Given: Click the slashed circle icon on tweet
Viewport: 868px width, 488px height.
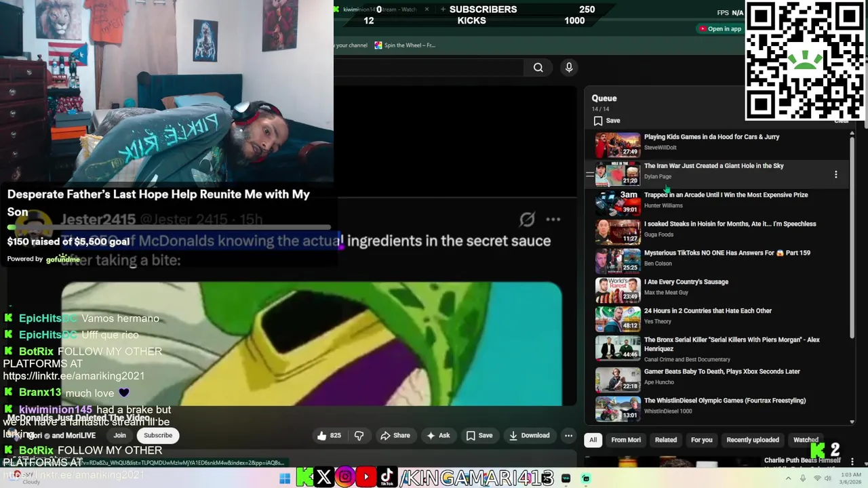Looking at the screenshot, I should [x=527, y=220].
